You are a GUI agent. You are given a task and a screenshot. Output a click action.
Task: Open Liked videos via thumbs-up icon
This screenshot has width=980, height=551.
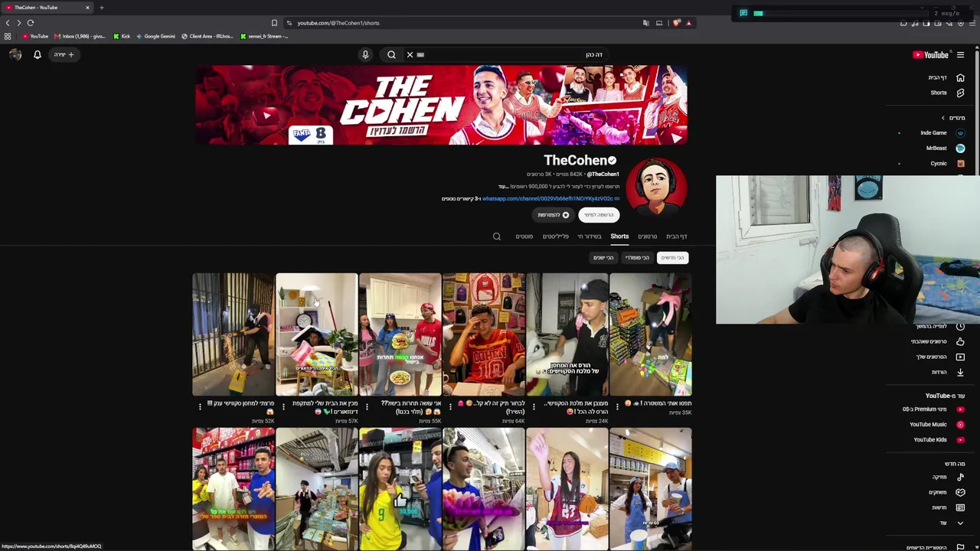coord(960,341)
